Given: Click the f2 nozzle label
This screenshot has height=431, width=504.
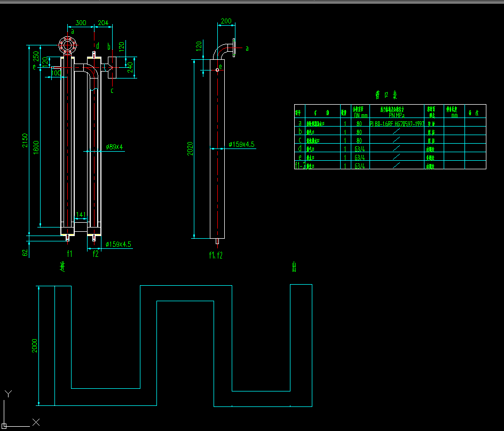Looking at the screenshot, I should coord(96,253).
